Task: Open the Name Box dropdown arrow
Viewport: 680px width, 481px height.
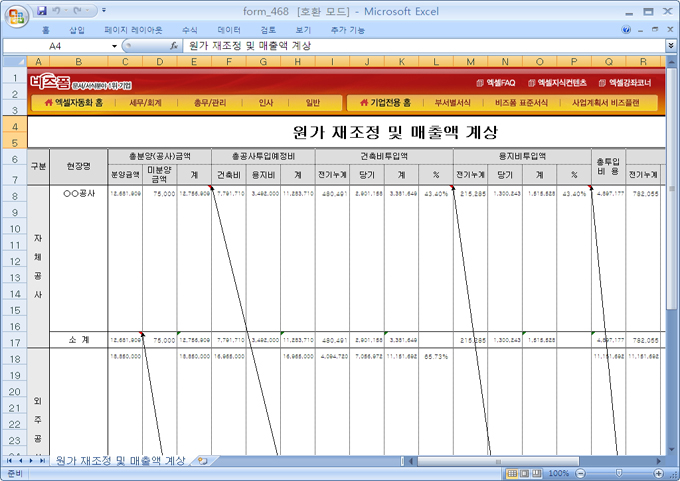Action: pos(114,46)
